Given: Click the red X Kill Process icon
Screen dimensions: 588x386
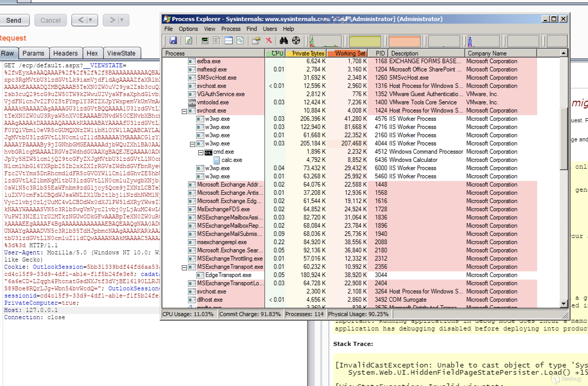Looking at the screenshot, I should coord(269,41).
